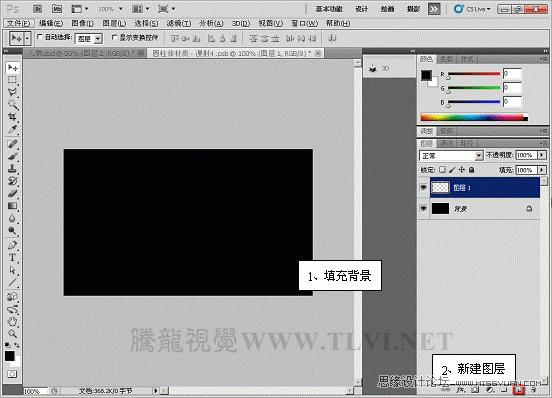Select the Eyedropper tool
This screenshot has width=552, height=398.
pyautogui.click(x=13, y=129)
